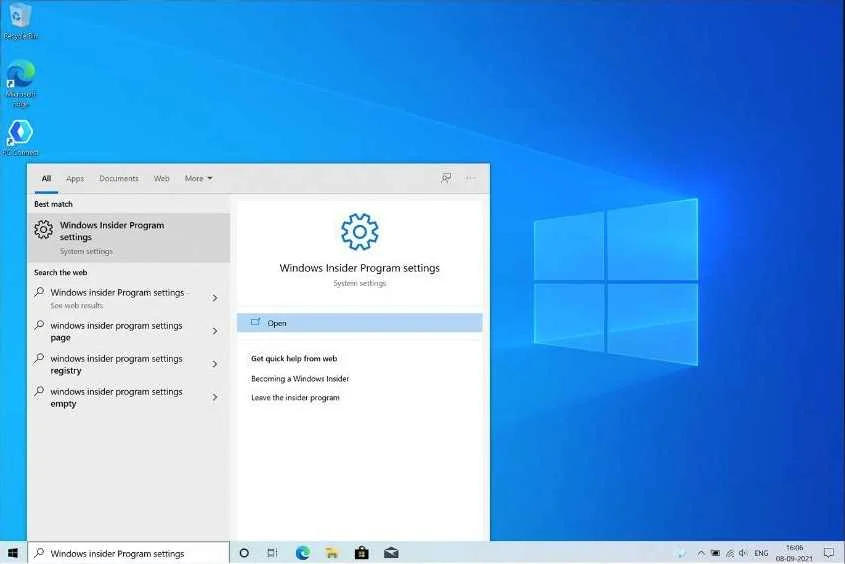
Task: Click the Windows Start button
Action: tap(13, 553)
